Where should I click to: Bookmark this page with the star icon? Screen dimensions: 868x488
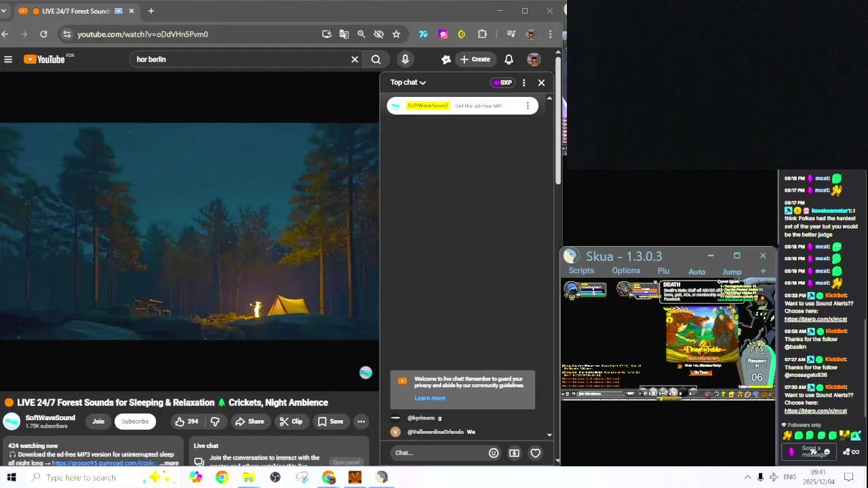coord(396,34)
